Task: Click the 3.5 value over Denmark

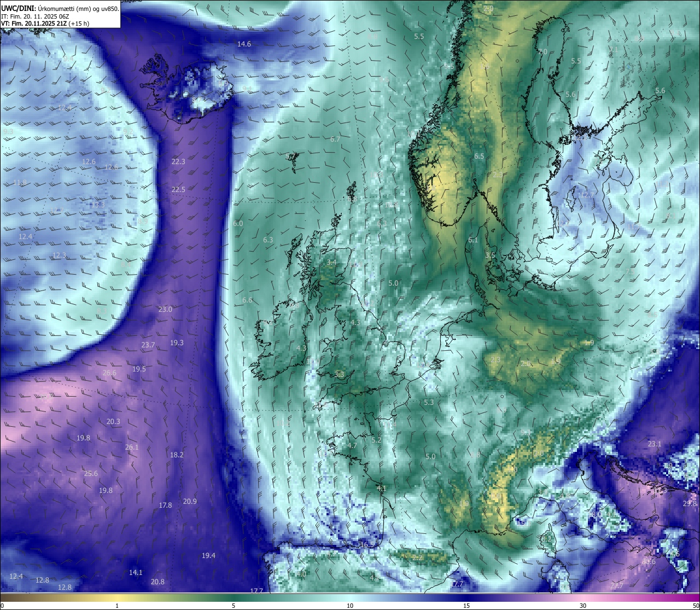Action: point(490,255)
